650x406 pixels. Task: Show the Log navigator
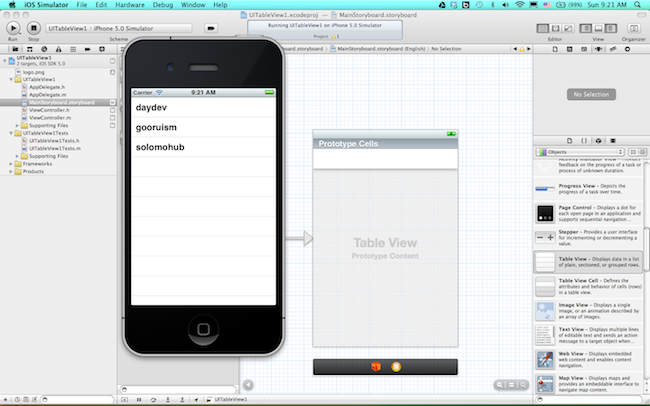click(102, 49)
